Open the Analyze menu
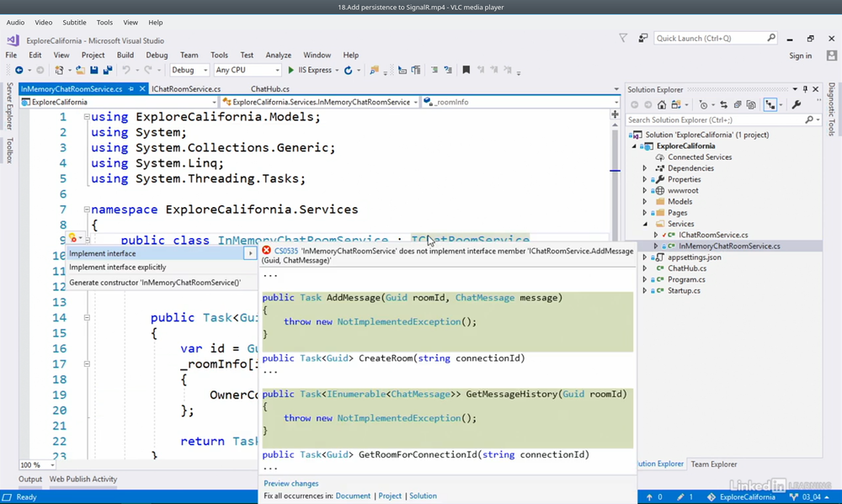Image resolution: width=842 pixels, height=504 pixels. click(x=280, y=56)
